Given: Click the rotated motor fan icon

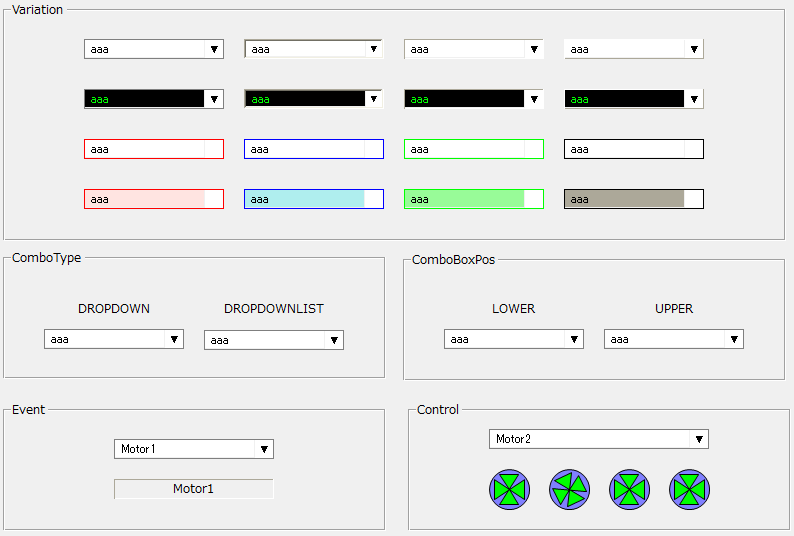Looking at the screenshot, I should coord(569,489).
